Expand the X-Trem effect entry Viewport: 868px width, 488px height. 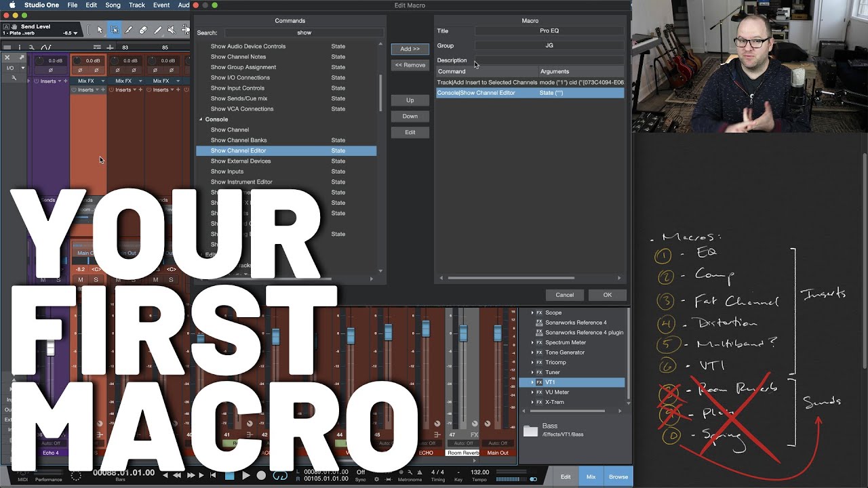(532, 402)
